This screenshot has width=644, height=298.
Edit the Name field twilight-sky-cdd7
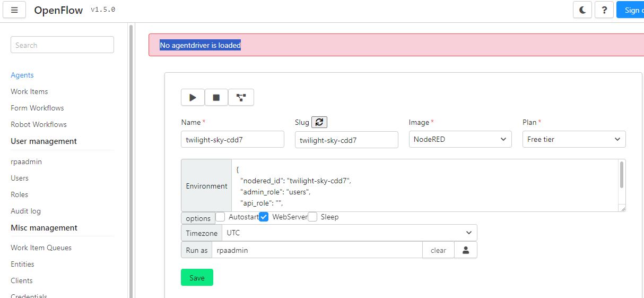click(232, 140)
